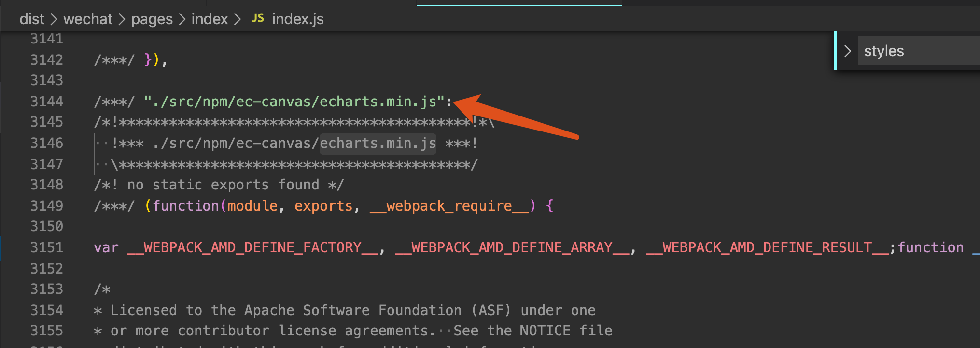980x348 pixels.
Task: Expand the styles chevron in find widget
Action: 848,51
